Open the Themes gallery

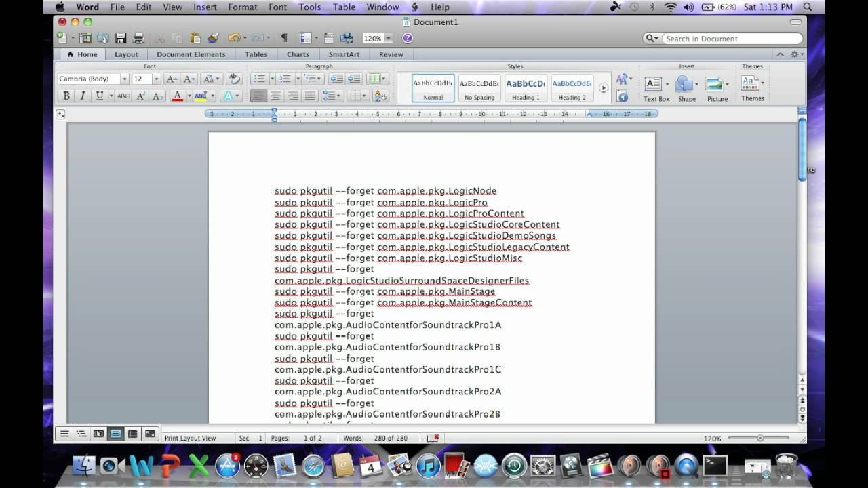(x=752, y=88)
